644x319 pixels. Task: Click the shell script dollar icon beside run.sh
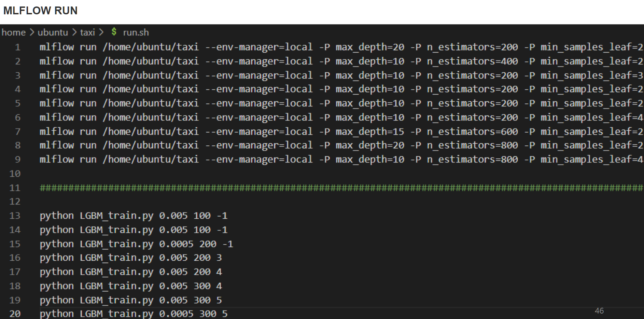[114, 32]
